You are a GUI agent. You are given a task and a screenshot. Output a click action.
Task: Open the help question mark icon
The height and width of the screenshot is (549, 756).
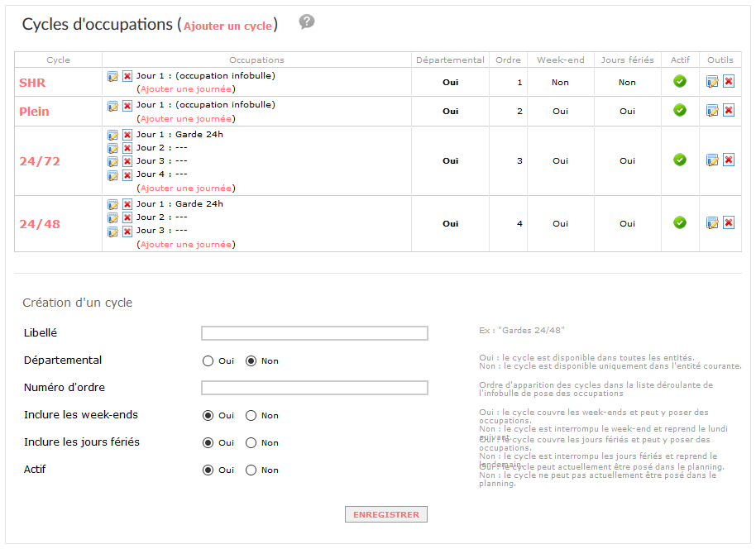(307, 21)
